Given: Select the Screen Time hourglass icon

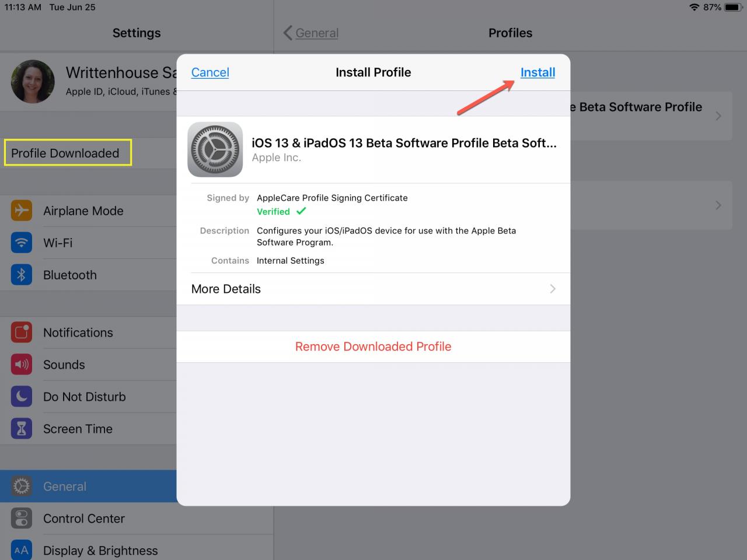Looking at the screenshot, I should pyautogui.click(x=22, y=429).
